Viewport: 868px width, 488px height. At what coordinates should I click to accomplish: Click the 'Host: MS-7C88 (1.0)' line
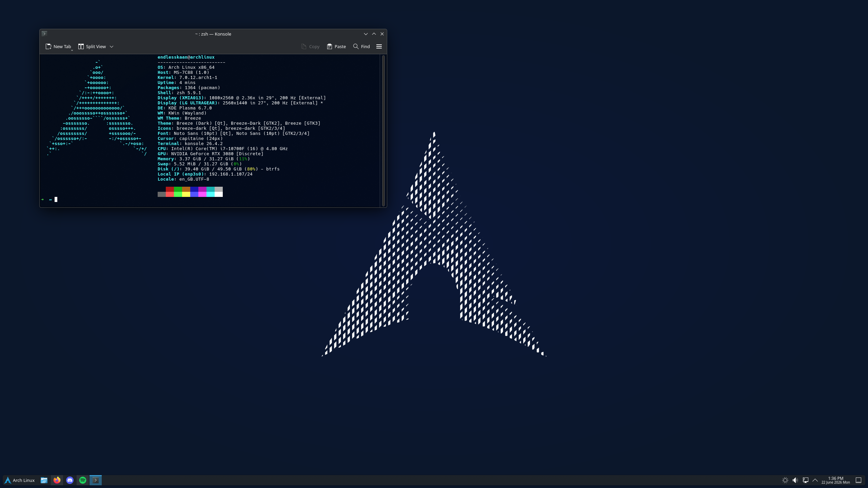(x=183, y=73)
